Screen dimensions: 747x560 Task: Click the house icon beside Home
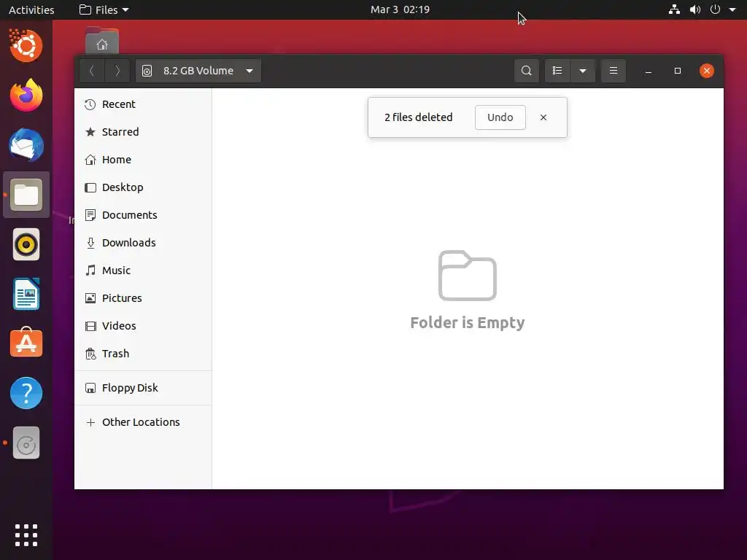(90, 160)
